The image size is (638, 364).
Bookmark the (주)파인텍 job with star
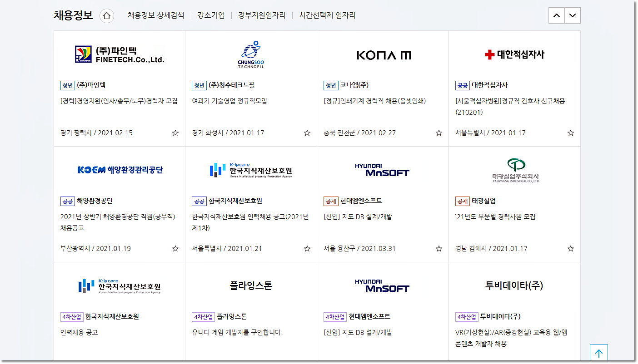coord(175,133)
